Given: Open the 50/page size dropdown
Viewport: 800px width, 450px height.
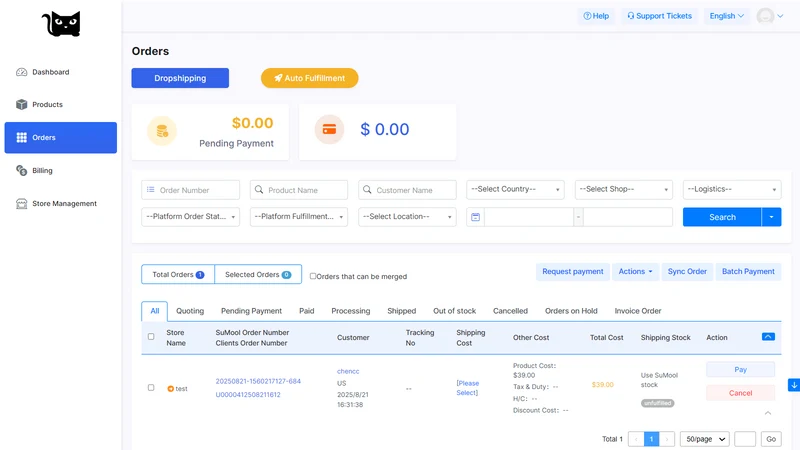Looking at the screenshot, I should coord(705,439).
